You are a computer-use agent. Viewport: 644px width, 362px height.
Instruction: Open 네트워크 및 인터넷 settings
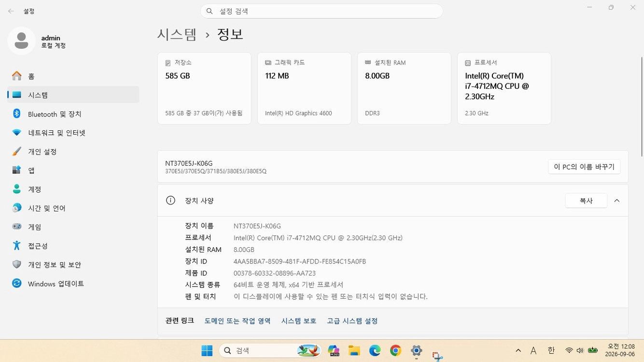[73, 133]
